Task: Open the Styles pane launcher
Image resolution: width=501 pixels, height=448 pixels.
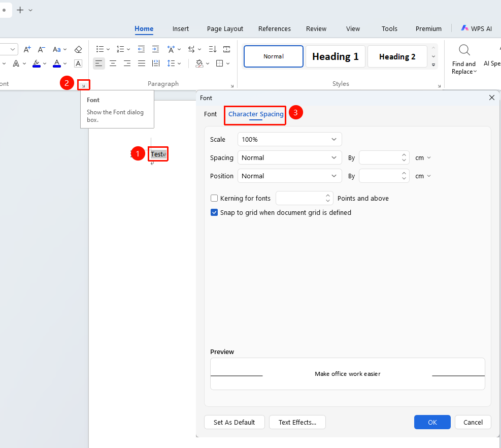Action: (x=439, y=86)
